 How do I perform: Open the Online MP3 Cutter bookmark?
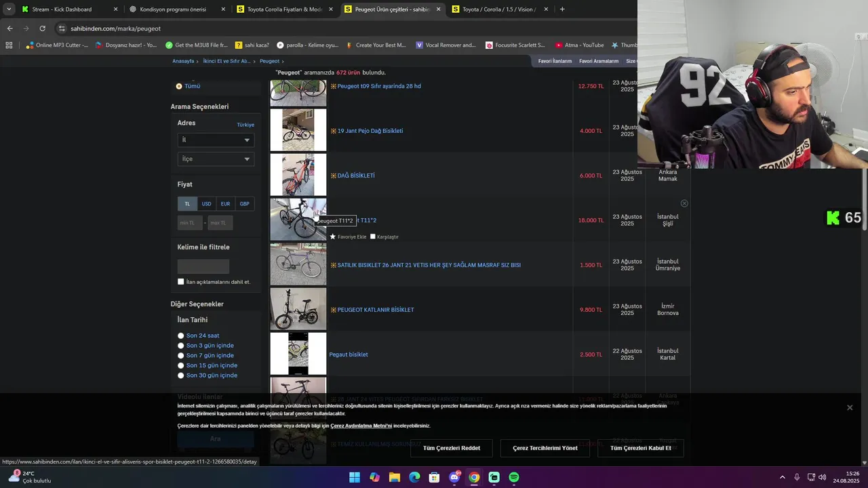(x=57, y=45)
